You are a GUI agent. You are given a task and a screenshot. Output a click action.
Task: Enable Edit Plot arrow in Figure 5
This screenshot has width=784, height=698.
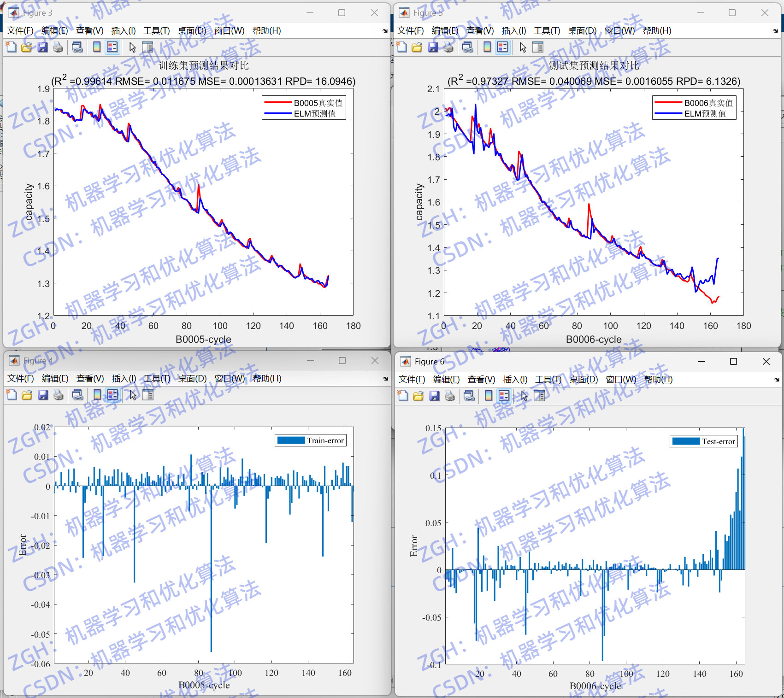tap(523, 47)
